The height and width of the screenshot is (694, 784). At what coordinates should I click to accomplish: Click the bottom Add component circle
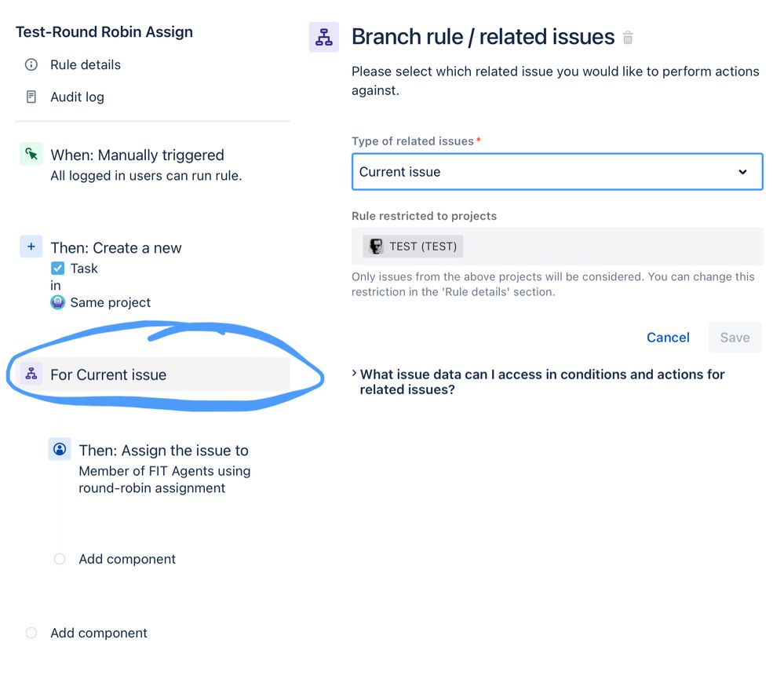pos(31,633)
